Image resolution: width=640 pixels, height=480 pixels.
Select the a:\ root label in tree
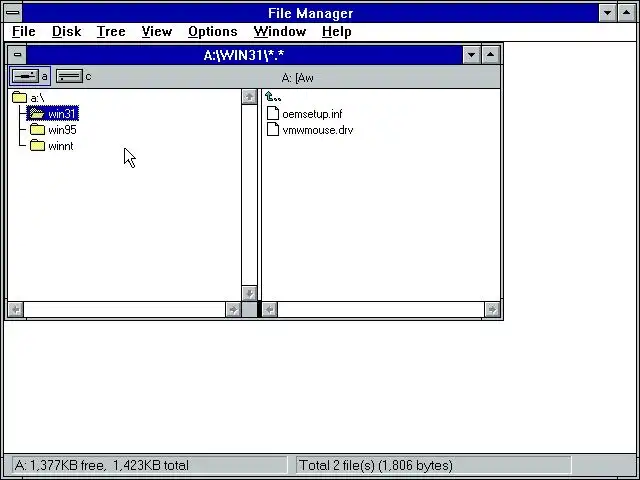pos(37,98)
